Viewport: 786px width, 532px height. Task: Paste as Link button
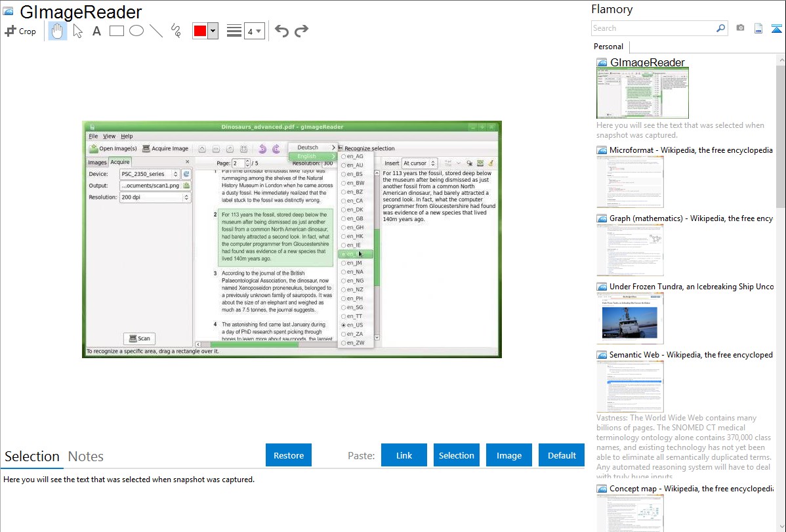click(404, 455)
